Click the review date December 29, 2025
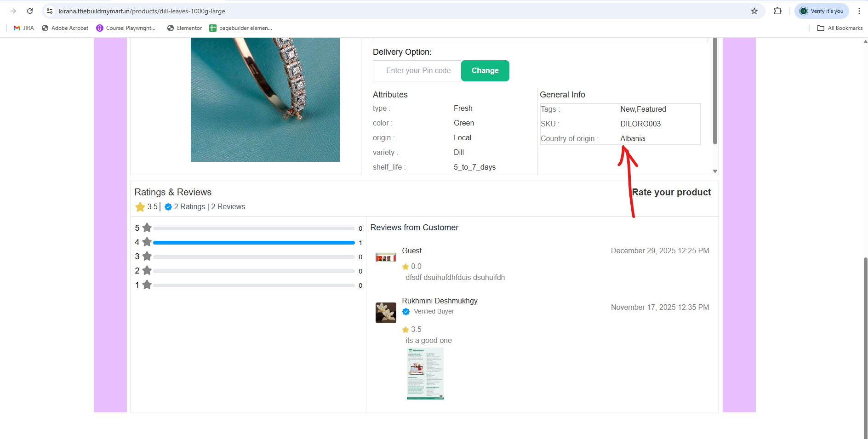The height and width of the screenshot is (439, 868). (660, 251)
